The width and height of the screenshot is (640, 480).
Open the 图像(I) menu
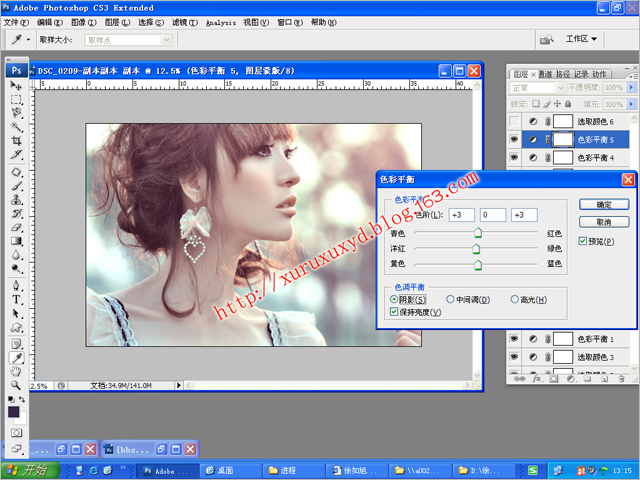coord(84,22)
